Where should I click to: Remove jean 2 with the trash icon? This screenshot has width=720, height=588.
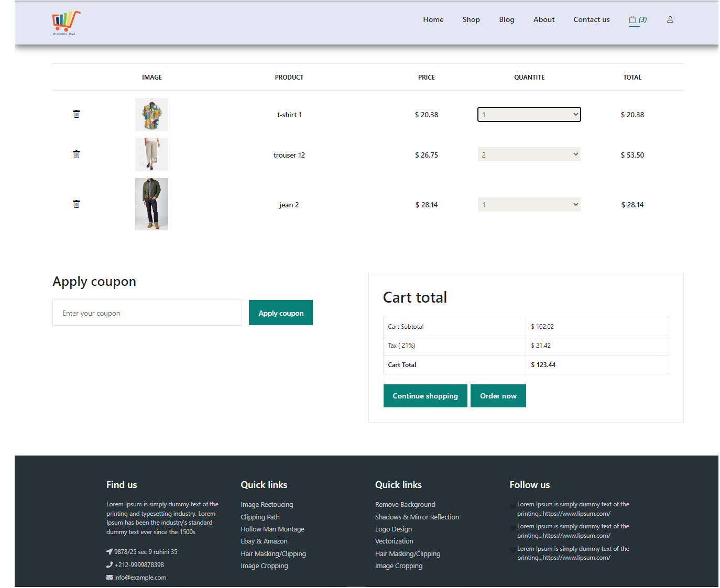click(77, 204)
